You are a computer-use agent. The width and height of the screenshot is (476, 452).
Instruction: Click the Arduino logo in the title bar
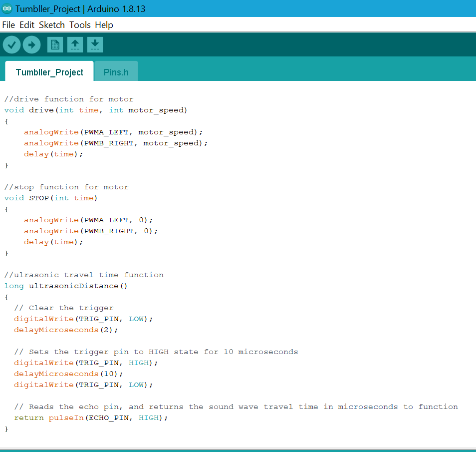click(6, 8)
